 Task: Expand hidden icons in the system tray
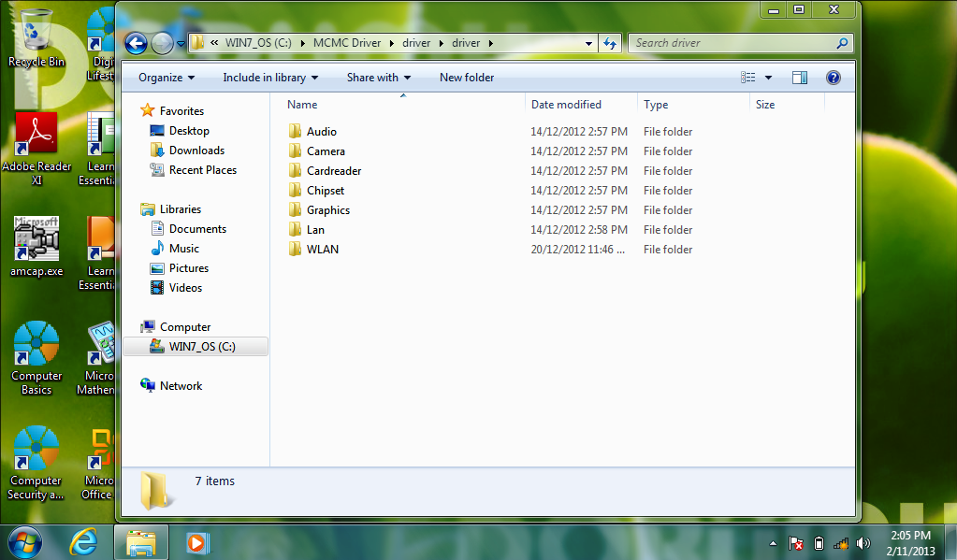pos(771,543)
